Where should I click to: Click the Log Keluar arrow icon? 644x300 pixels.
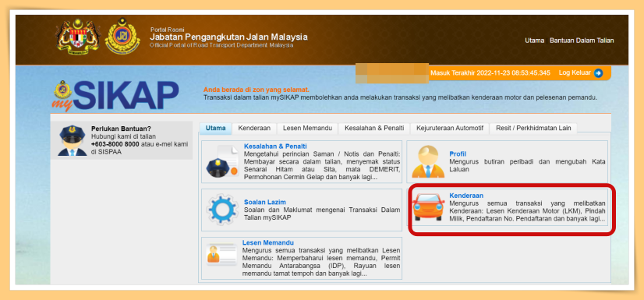click(x=599, y=73)
